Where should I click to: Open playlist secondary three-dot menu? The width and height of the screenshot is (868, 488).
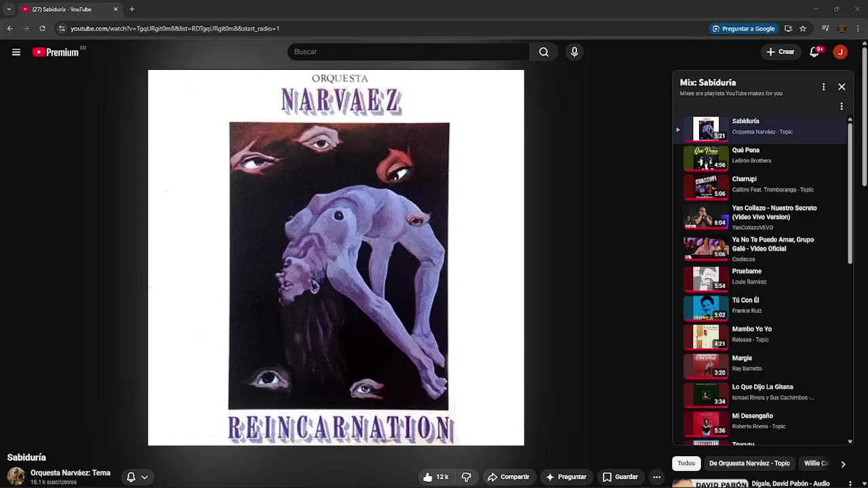pos(842,106)
